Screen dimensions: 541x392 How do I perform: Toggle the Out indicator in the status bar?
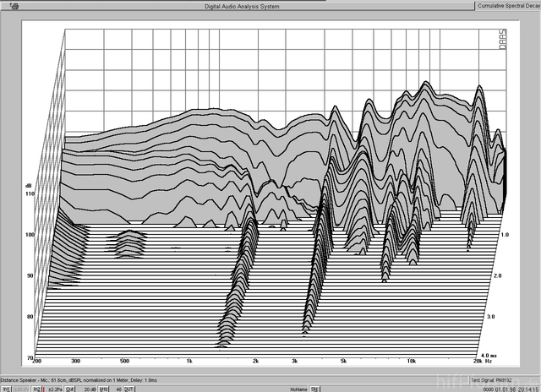click(71, 388)
